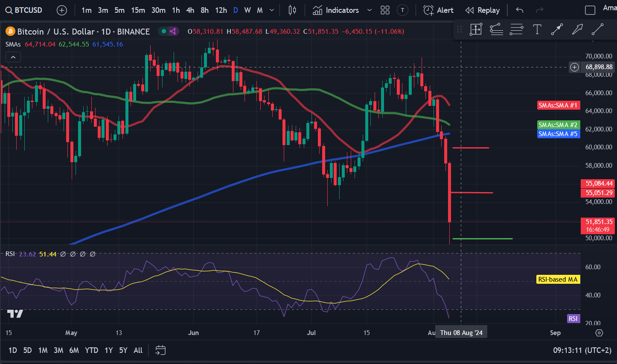Select the weekly W interval
Screen dimensions: 617x364
tap(247, 10)
